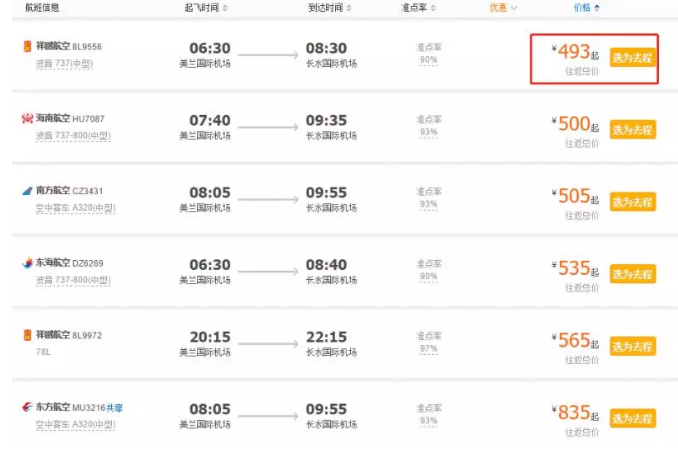Viewport: 678px width, 453px height.
Task: Select 选为去程 for the ¥500 flight
Action: 632,130
